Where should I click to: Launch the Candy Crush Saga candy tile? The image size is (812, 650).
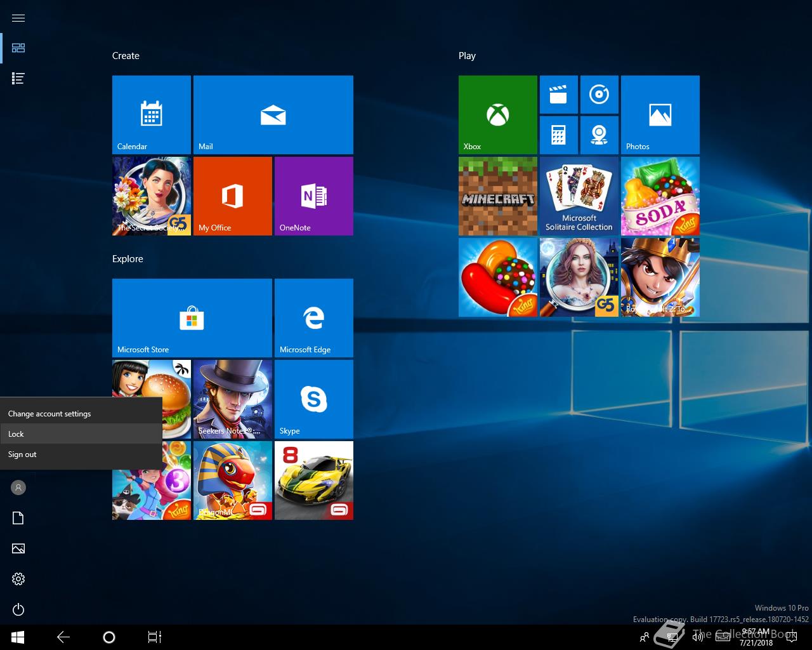tap(498, 277)
